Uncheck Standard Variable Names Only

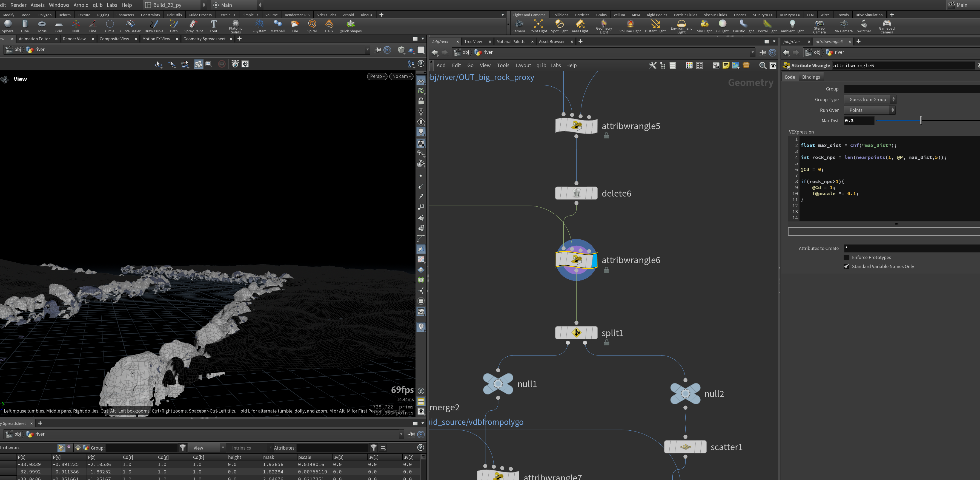[x=846, y=267]
